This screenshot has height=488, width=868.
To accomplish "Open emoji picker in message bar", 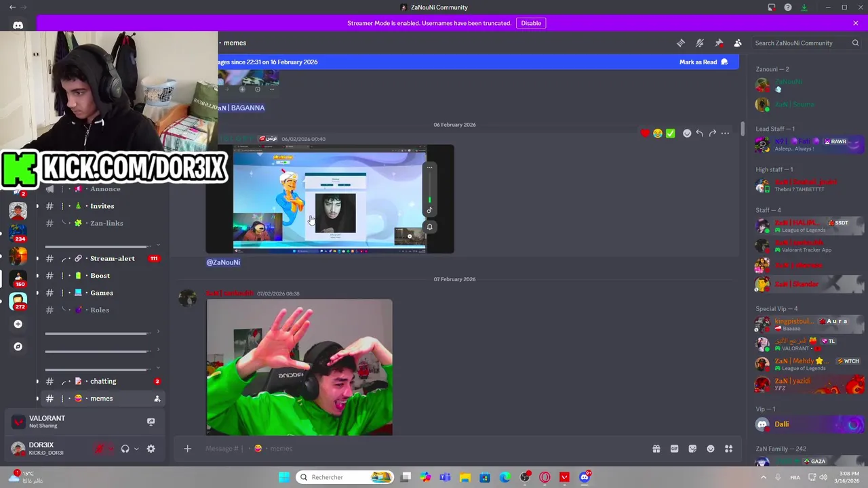I will pos(711,449).
